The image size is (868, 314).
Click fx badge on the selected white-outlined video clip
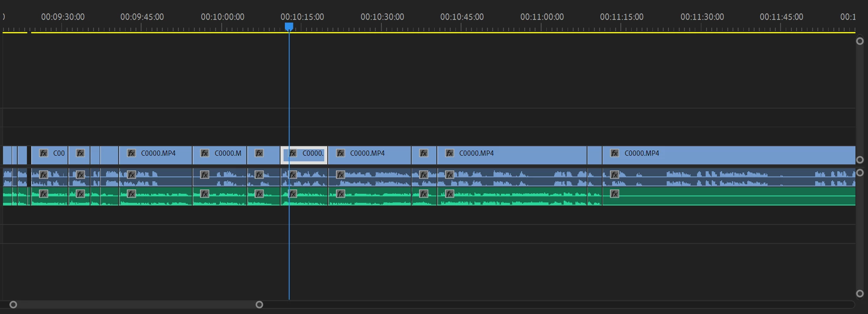pos(293,153)
